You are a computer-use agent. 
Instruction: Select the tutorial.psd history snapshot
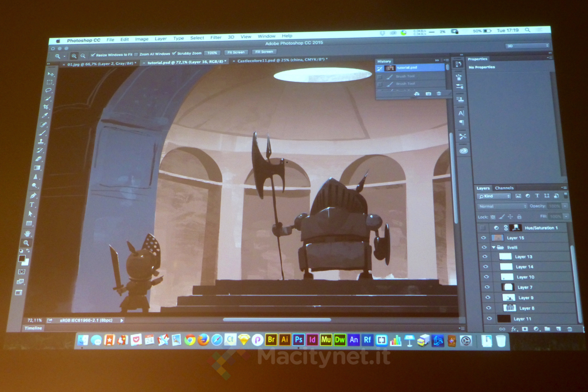[x=410, y=68]
